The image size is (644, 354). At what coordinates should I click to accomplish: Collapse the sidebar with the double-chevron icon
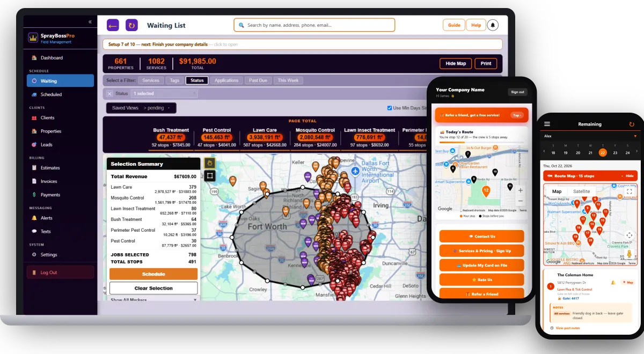[x=90, y=22]
